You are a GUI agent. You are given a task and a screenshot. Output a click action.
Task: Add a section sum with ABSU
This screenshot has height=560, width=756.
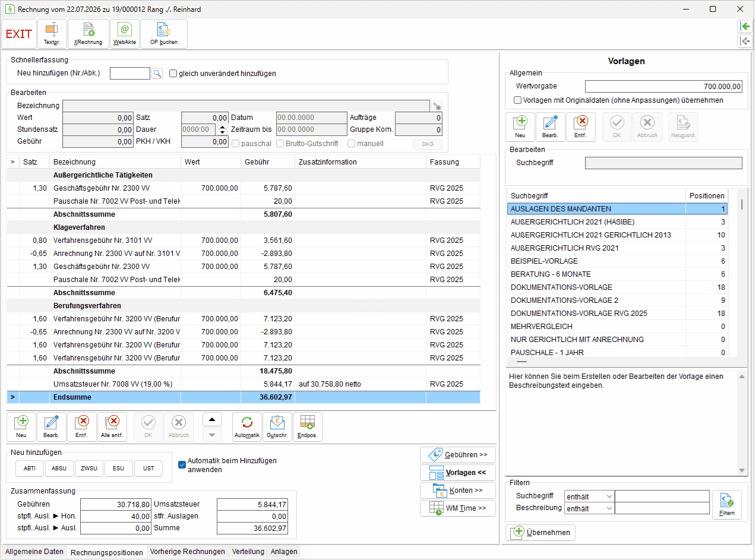(59, 469)
